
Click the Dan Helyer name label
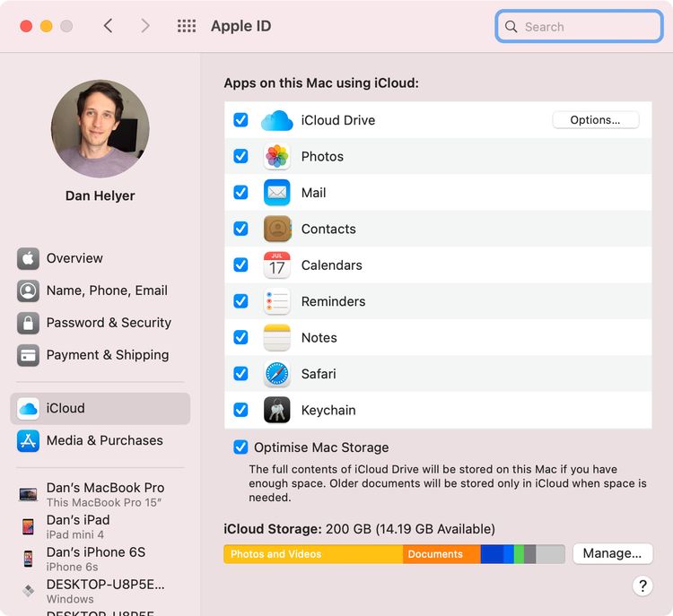click(x=100, y=195)
